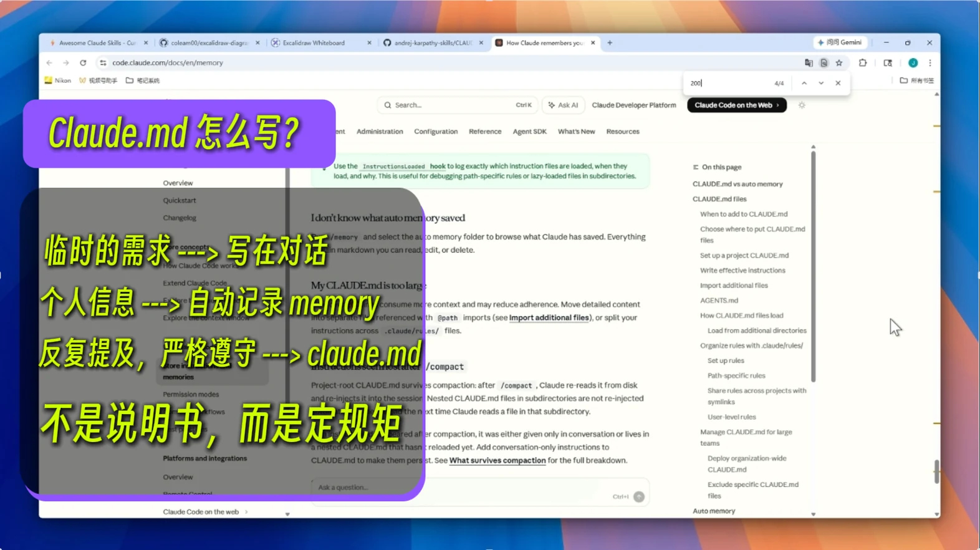Follow the What survives compaction link
980x550 pixels.
(x=497, y=460)
